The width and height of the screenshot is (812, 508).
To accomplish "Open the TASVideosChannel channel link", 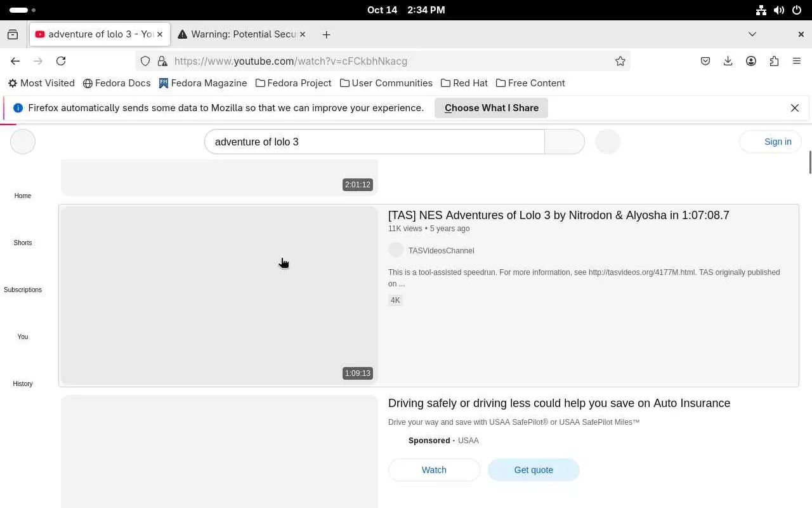I will pyautogui.click(x=442, y=251).
